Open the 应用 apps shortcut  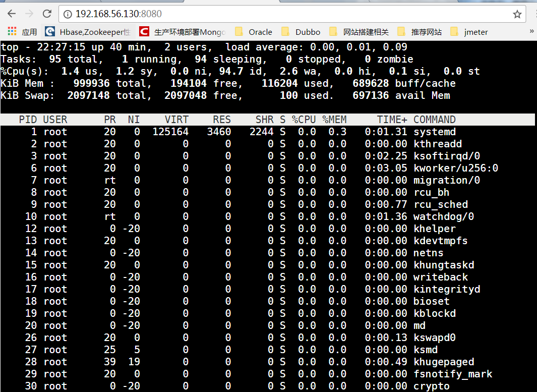[x=23, y=32]
